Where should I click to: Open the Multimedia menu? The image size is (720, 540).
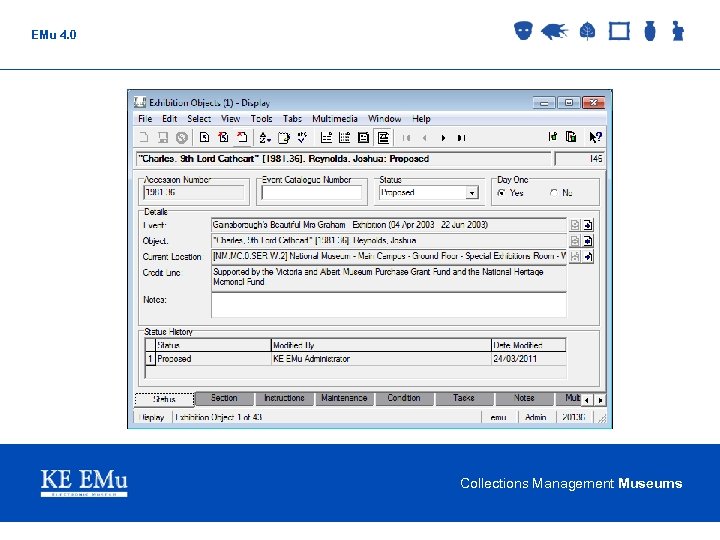pos(335,119)
